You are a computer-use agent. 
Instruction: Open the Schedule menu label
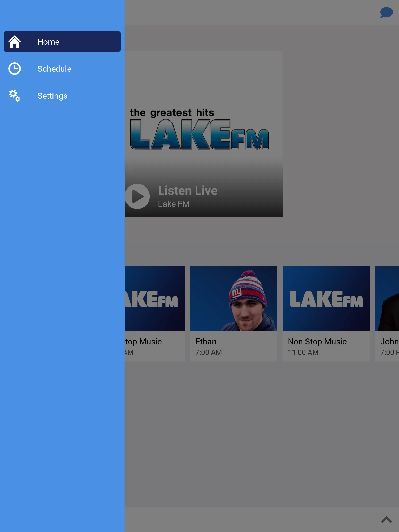(54, 69)
